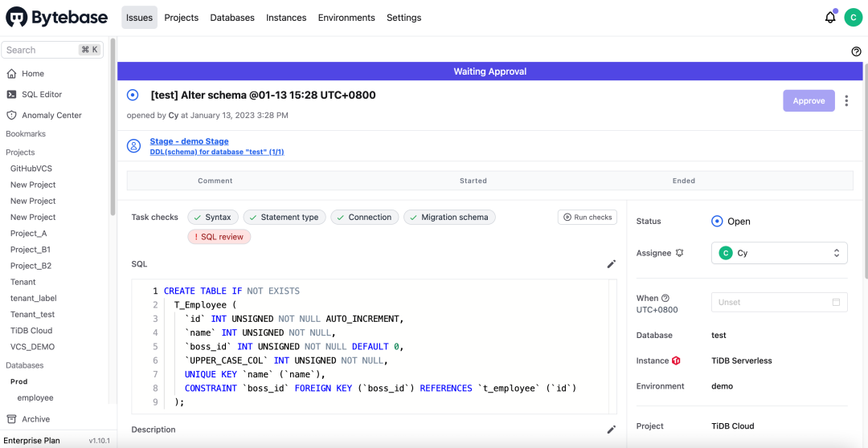Go to Home in the sidebar
Image resolution: width=868 pixels, height=448 pixels.
33,74
